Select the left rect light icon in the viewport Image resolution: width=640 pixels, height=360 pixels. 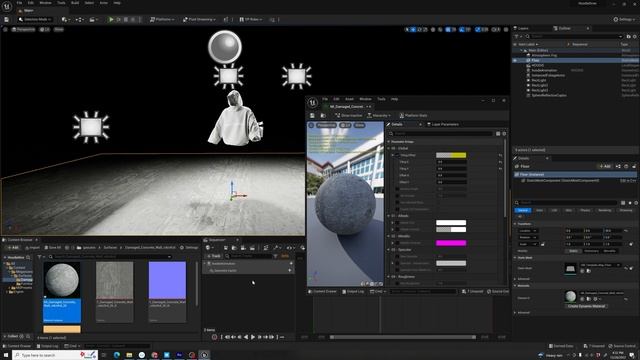(x=91, y=127)
